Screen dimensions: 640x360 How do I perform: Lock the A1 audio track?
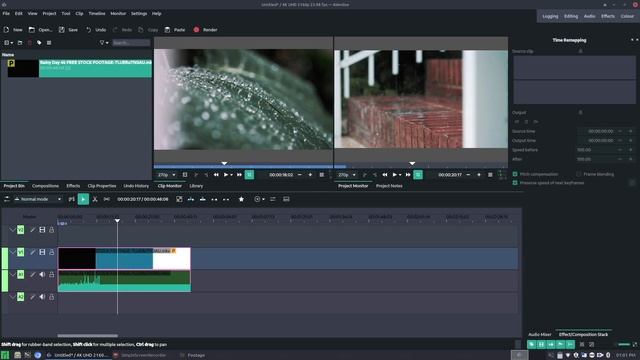pos(51,275)
